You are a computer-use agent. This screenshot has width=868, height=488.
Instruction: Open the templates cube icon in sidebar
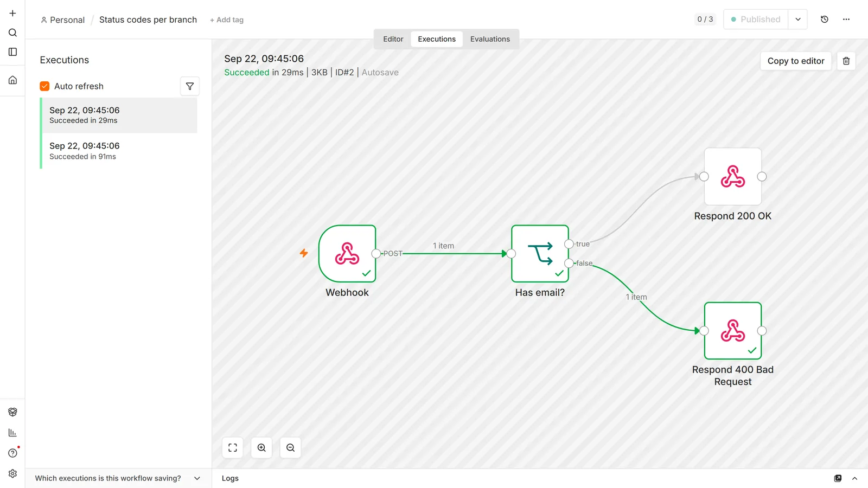coord(12,412)
